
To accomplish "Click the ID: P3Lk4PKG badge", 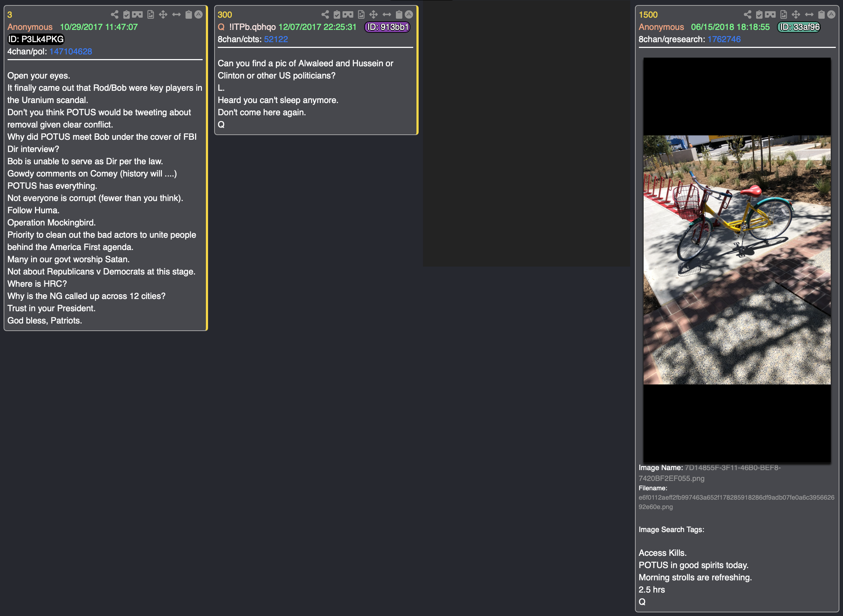I will pos(36,39).
